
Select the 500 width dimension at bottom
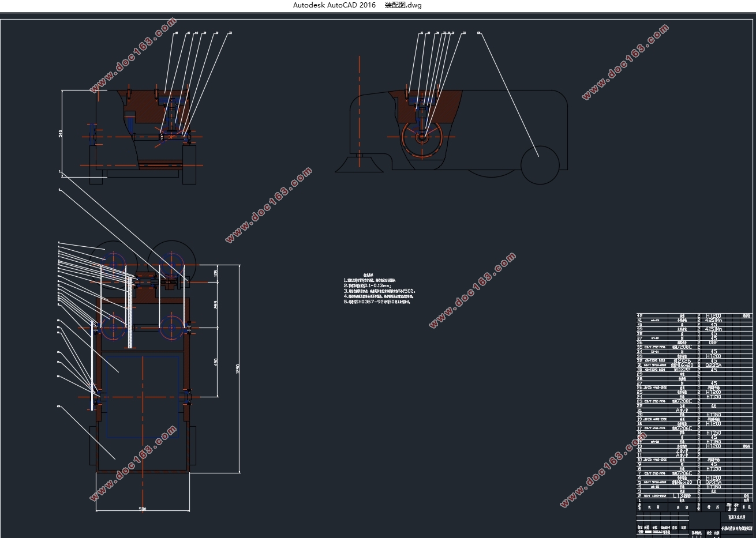tap(143, 509)
